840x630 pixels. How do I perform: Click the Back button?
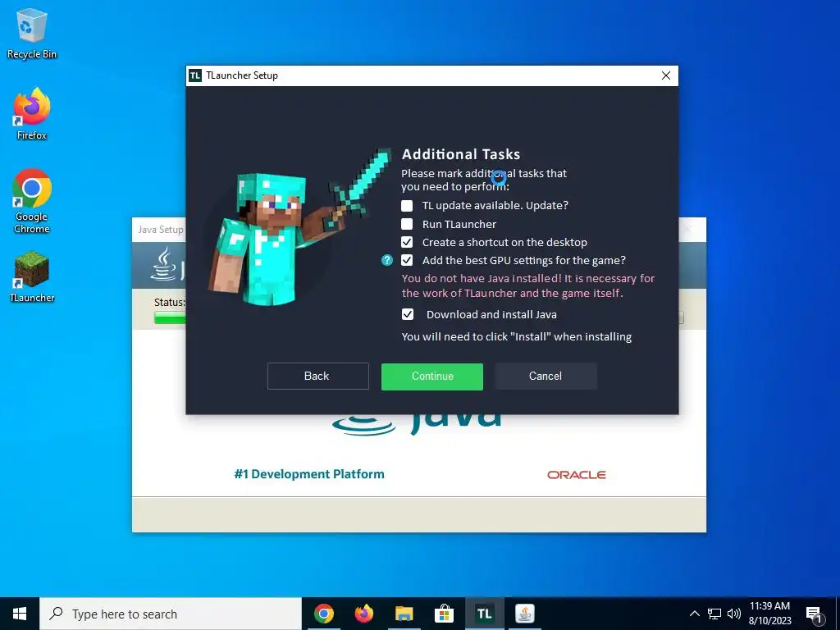coord(318,376)
